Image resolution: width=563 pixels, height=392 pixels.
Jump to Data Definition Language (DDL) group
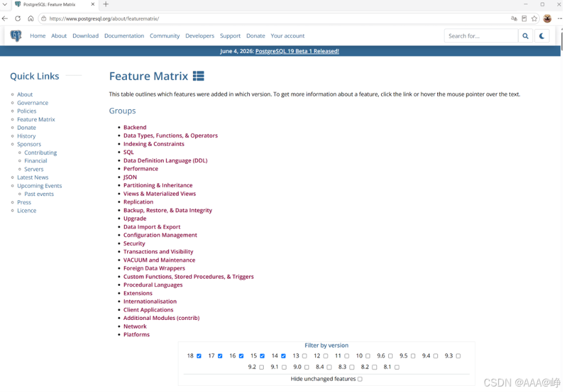click(x=165, y=161)
